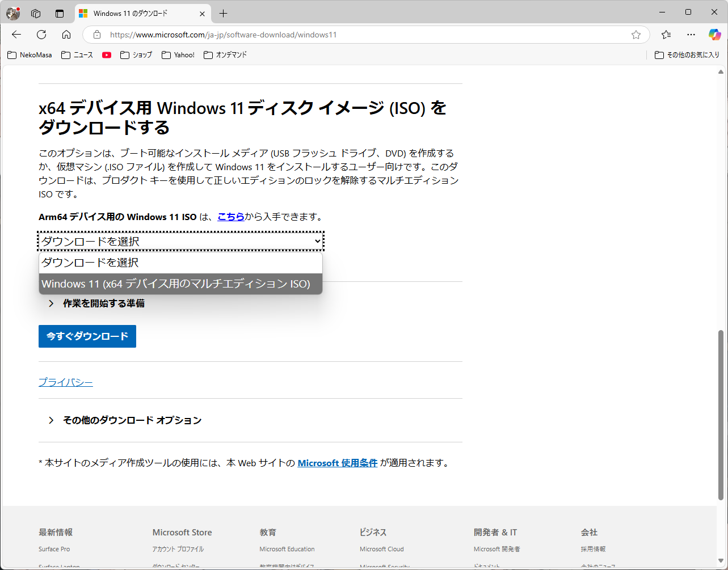Open the プライバシー link
The width and height of the screenshot is (728, 570).
[x=65, y=382]
